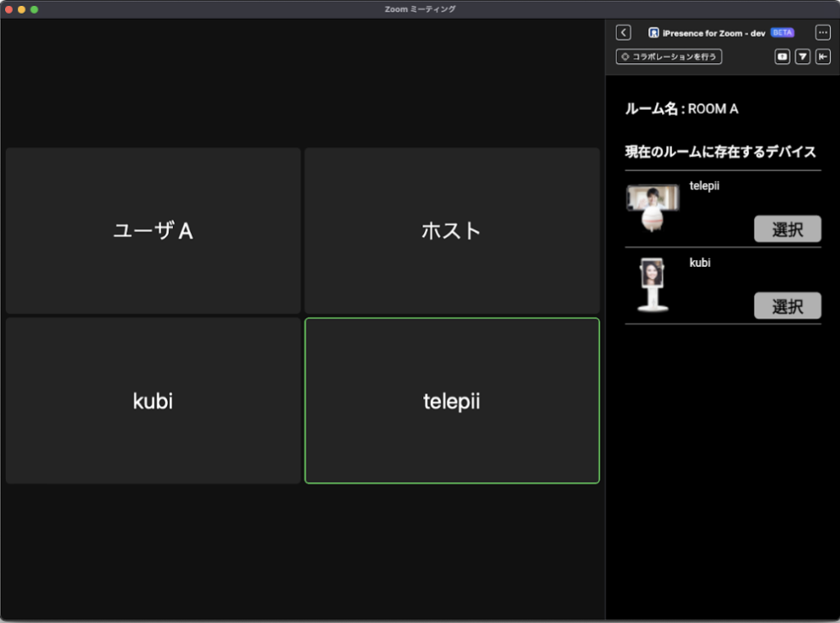Click the iPresence for Zoom app logo
Image resolution: width=840 pixels, height=623 pixels.
point(654,33)
